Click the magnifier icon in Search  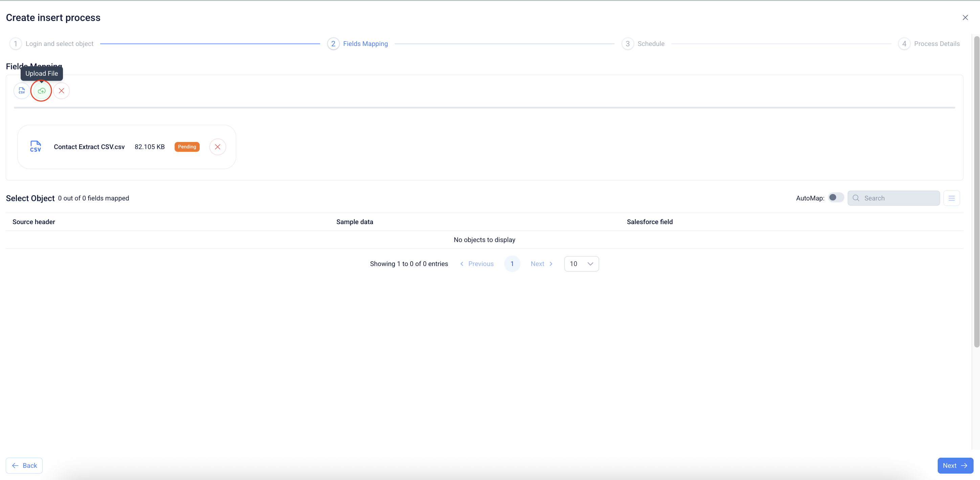point(856,198)
